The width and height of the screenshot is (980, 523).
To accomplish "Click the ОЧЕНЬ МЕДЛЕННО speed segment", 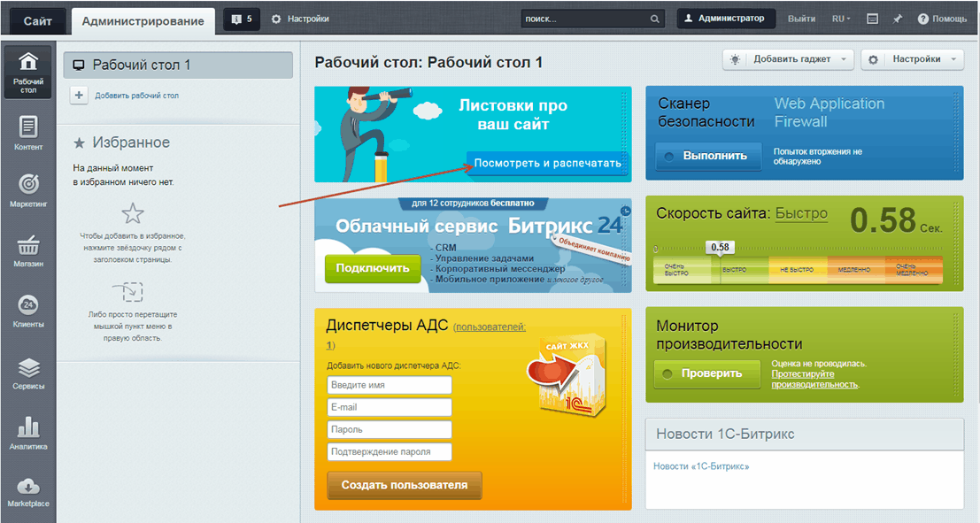I will point(914,270).
